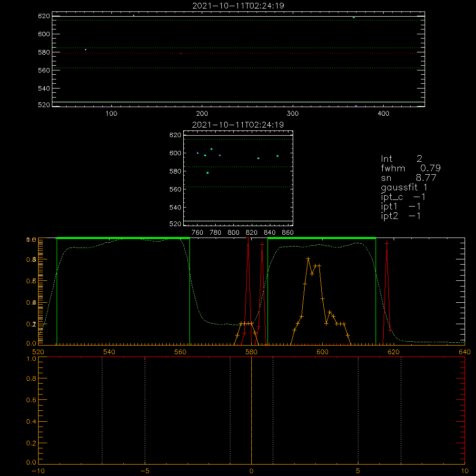Click the small middle plot point at x≈775, y≈604

coord(212,149)
